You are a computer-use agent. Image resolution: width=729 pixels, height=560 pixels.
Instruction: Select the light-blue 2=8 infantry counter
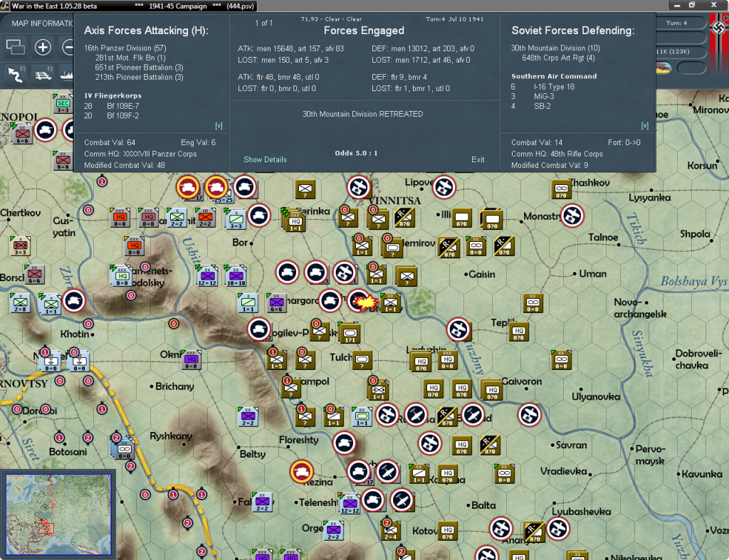pos(20,303)
